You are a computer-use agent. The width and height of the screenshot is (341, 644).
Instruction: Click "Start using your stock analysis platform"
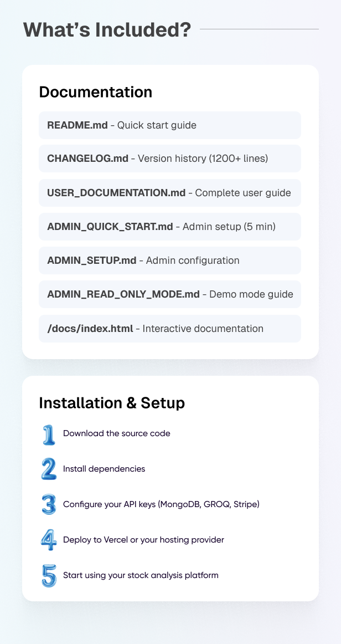(141, 575)
